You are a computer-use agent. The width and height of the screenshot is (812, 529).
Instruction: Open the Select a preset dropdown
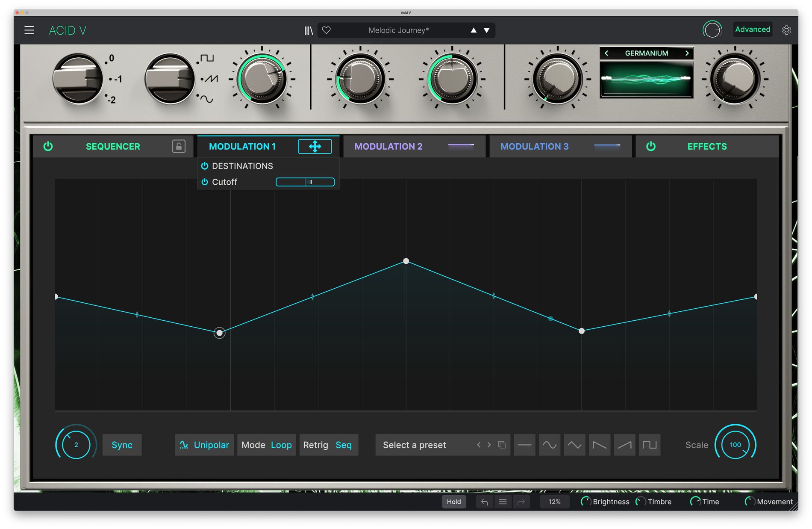click(x=423, y=445)
